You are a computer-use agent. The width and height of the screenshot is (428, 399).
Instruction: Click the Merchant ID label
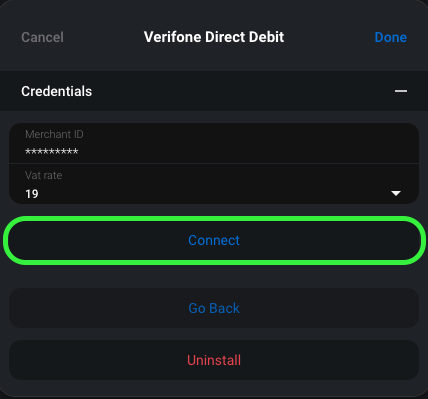pyautogui.click(x=54, y=134)
